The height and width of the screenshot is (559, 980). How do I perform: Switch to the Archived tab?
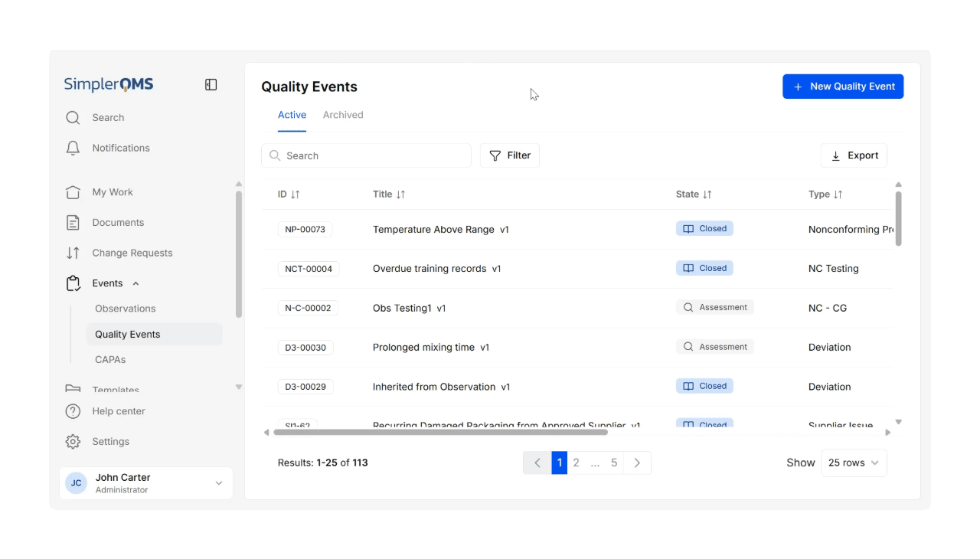click(x=343, y=115)
